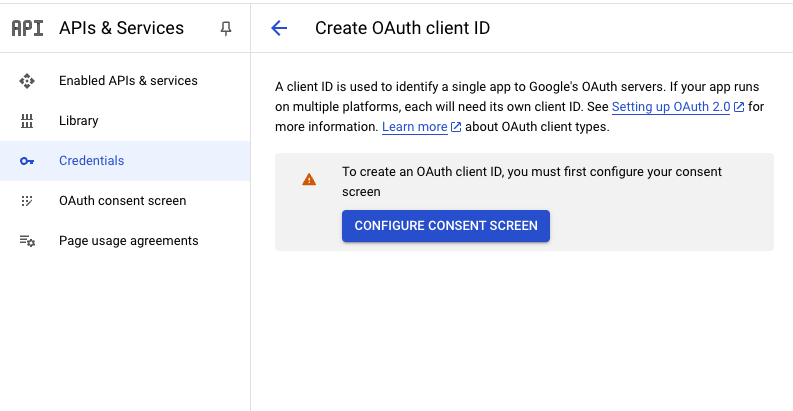Click the Create OAuth client ID title

[x=402, y=28]
